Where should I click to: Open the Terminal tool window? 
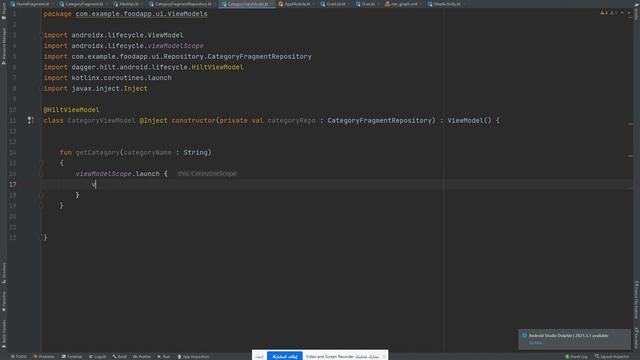click(x=72, y=357)
